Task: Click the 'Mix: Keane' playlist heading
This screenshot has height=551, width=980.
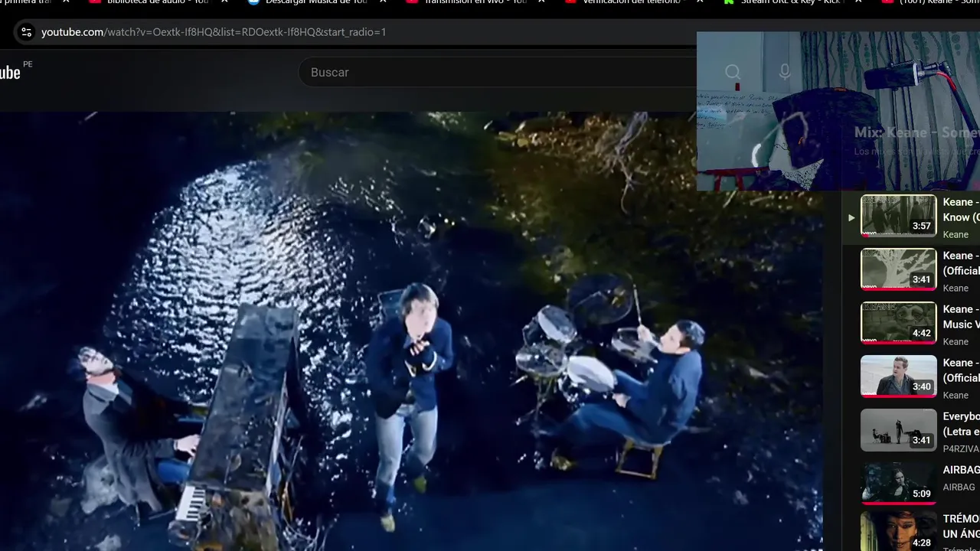Action: point(916,132)
